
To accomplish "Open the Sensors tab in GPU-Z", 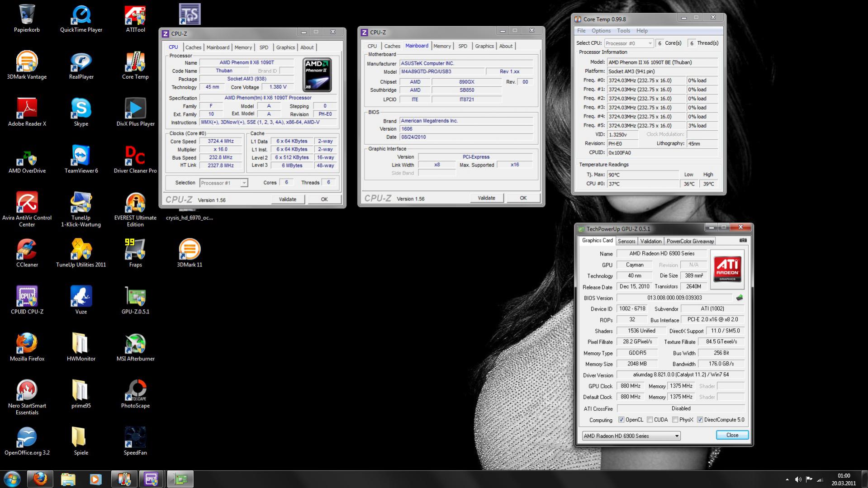I will point(626,242).
